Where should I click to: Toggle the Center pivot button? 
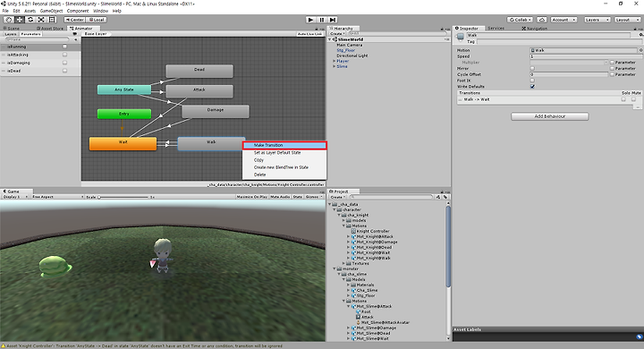75,20
